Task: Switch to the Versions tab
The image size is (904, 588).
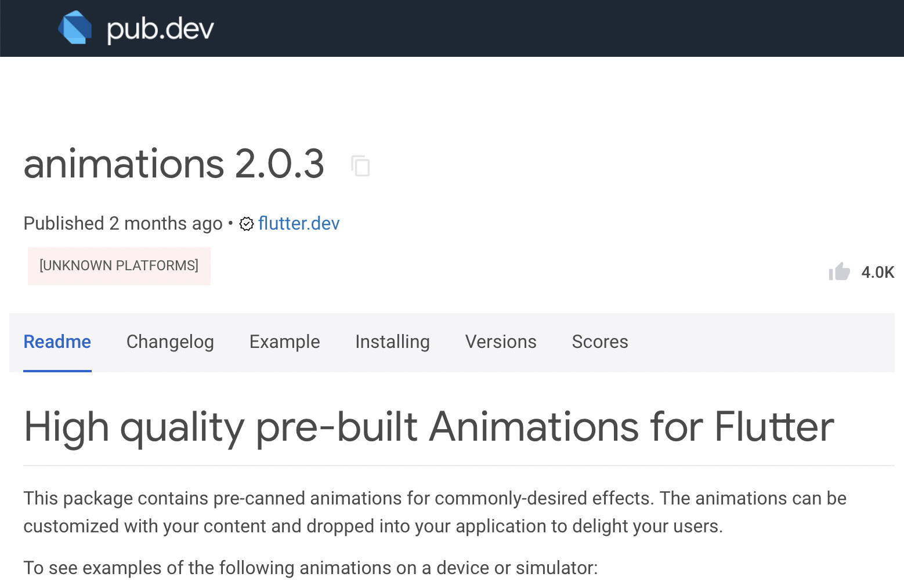Action: click(x=501, y=342)
